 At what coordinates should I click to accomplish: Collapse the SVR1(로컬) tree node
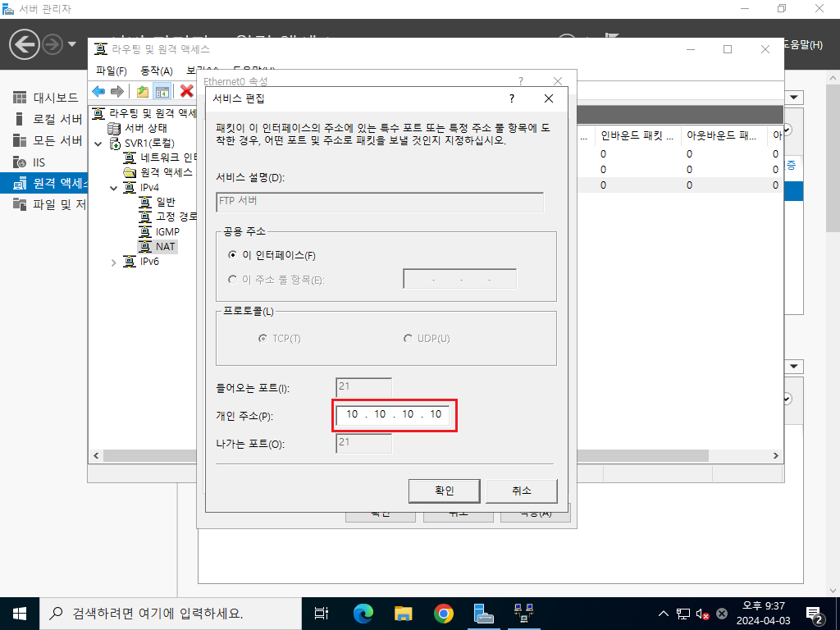98,144
